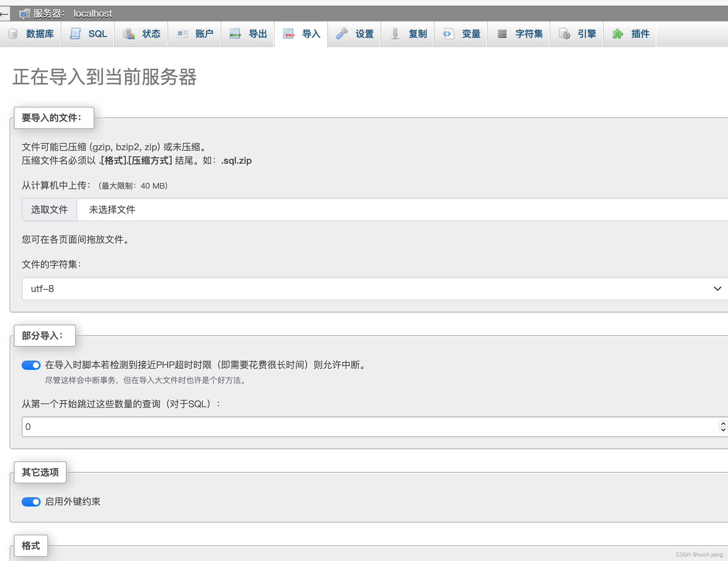Image resolution: width=728 pixels, height=561 pixels.
Task: Disable the PHP timeout interrupt toggle
Action: [31, 365]
